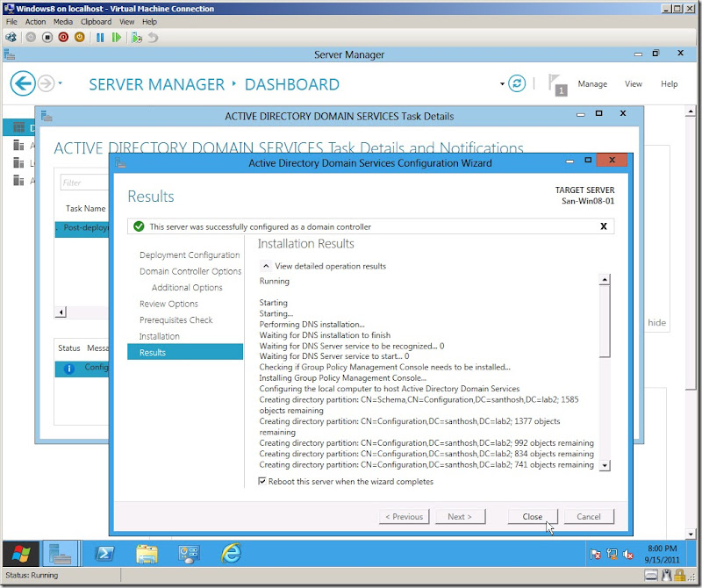The width and height of the screenshot is (702, 588).
Task: Click the grey Start VM toolbar icon
Action: click(x=31, y=37)
